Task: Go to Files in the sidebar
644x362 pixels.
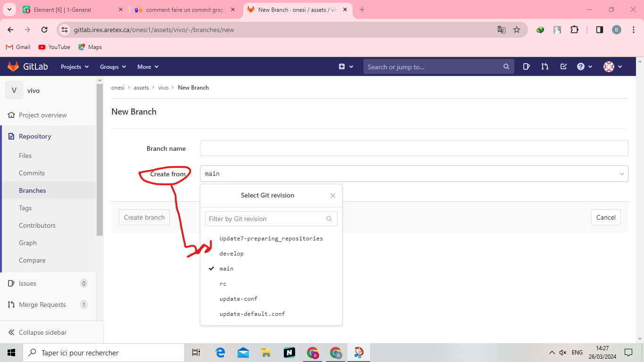Action: 25,156
